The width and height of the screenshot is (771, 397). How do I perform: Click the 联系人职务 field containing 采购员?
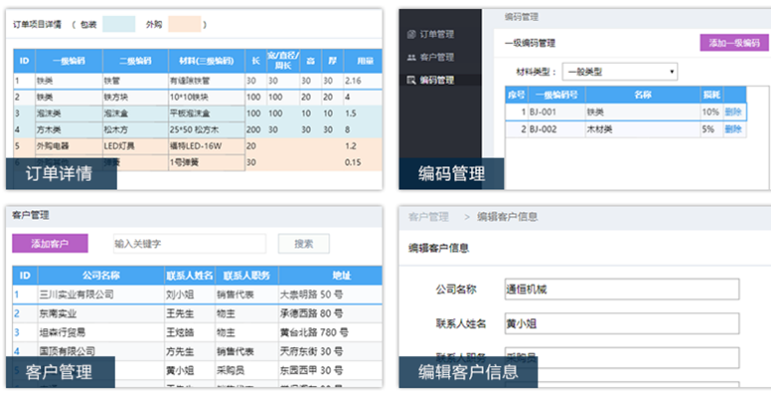tap(622, 358)
